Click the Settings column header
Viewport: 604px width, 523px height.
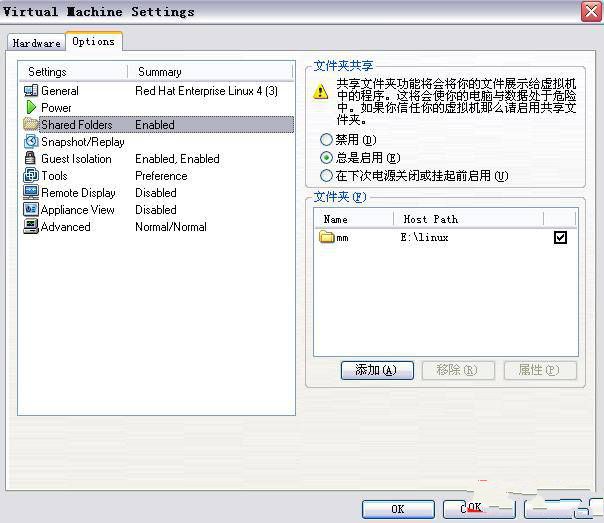point(73,72)
